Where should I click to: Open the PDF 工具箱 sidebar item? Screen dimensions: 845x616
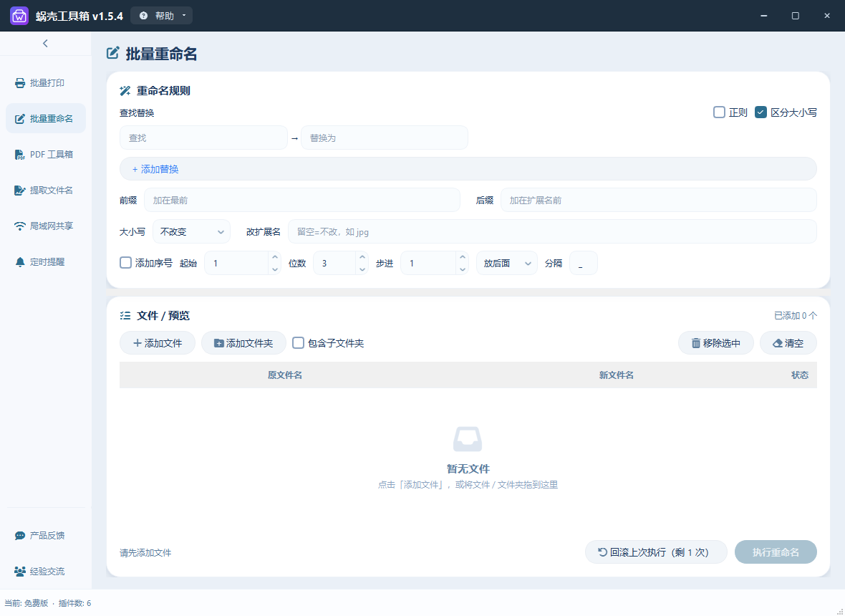point(46,155)
